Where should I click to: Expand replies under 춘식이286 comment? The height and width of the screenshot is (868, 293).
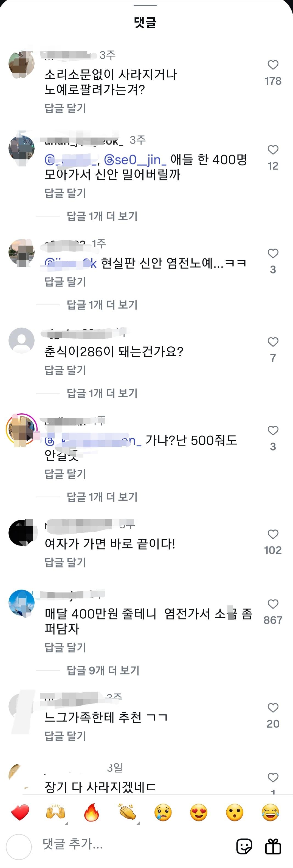click(102, 393)
